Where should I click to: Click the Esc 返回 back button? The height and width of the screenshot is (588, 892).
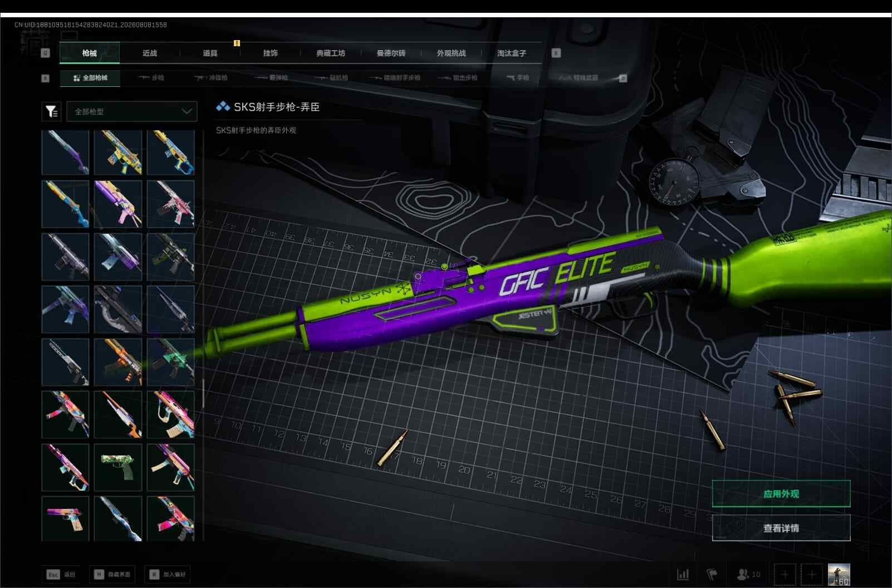point(61,574)
